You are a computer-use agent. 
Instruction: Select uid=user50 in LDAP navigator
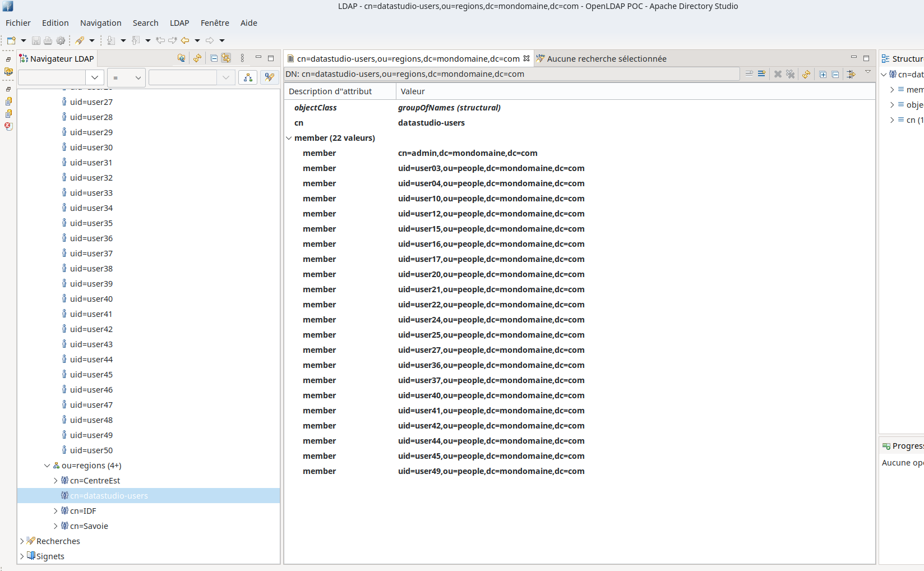[91, 450]
